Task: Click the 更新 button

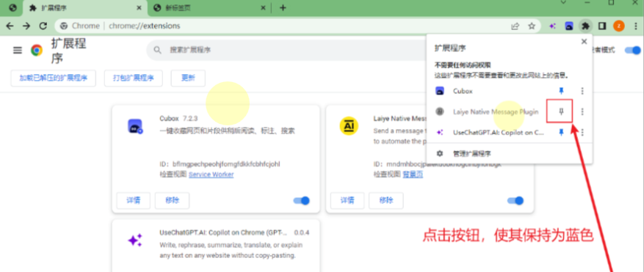Action: pyautogui.click(x=188, y=78)
